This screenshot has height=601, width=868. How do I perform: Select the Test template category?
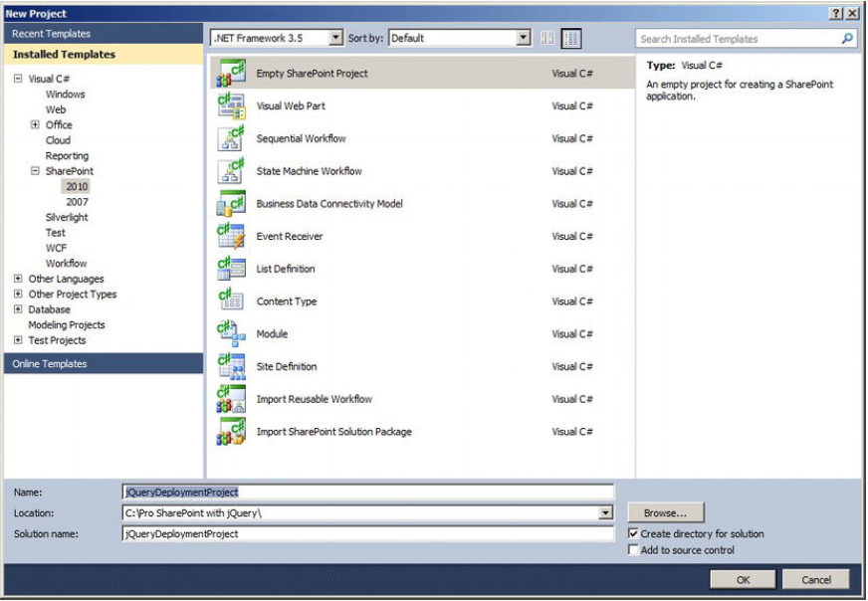[56, 233]
